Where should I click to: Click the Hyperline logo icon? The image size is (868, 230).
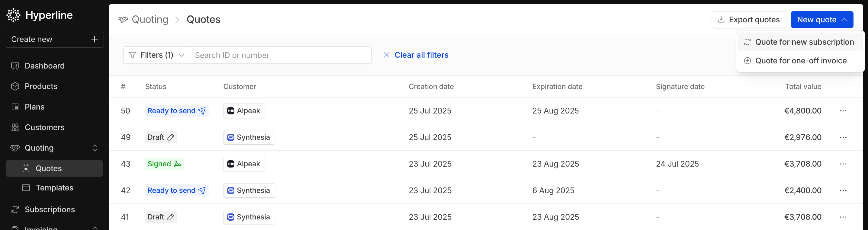[x=14, y=15]
